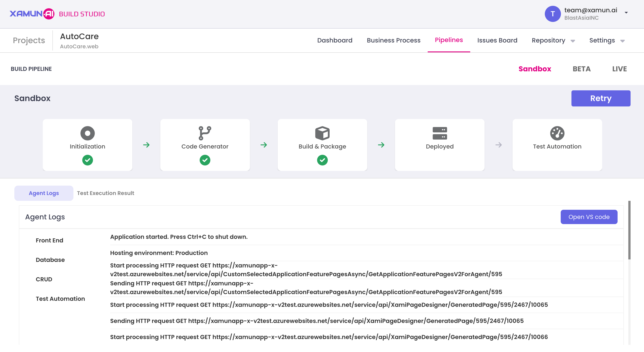Go to the Issues Board tab

(x=497, y=40)
